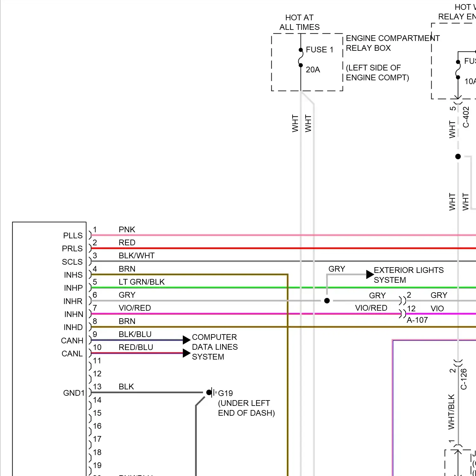Click the SCLS pin label
476x476 pixels.
[x=72, y=262]
